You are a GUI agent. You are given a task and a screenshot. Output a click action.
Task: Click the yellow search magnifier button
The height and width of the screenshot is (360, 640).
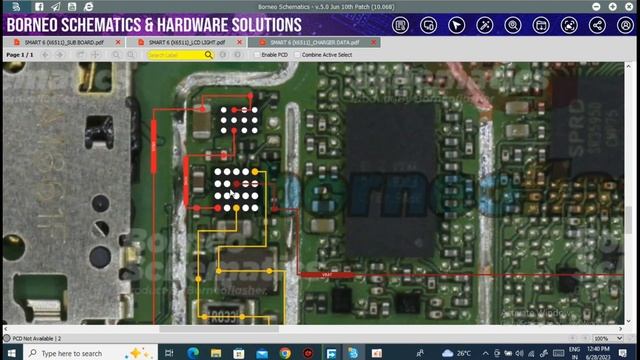(209, 55)
